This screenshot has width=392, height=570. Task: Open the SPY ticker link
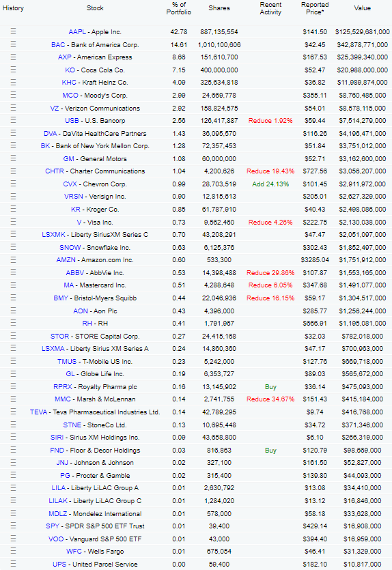click(x=53, y=526)
